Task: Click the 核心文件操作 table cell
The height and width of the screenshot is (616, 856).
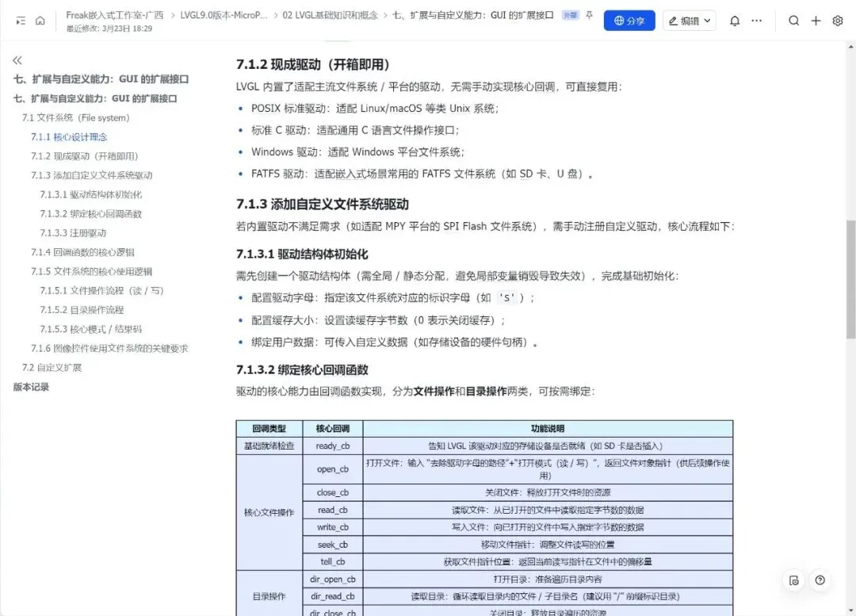Action: (269, 512)
